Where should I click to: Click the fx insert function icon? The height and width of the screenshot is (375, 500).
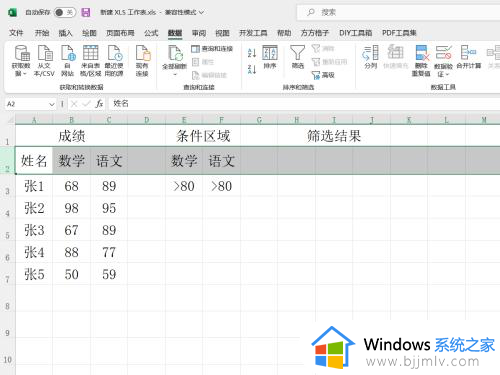click(99, 104)
